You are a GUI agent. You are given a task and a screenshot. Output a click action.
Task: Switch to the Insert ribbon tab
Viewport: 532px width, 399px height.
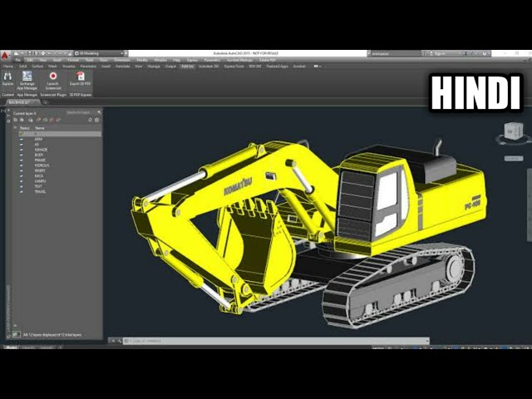tap(106, 66)
